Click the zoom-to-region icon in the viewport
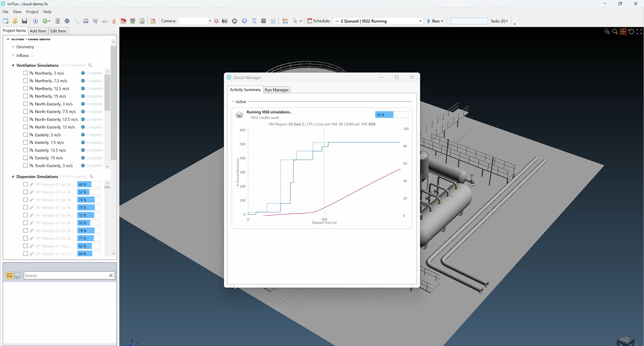 click(607, 32)
